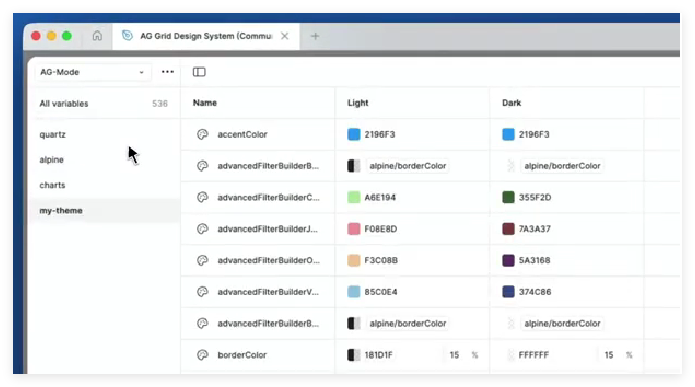Click the palette icon beside accentColor
Viewport: 695px width, 387px height.
pos(203,134)
